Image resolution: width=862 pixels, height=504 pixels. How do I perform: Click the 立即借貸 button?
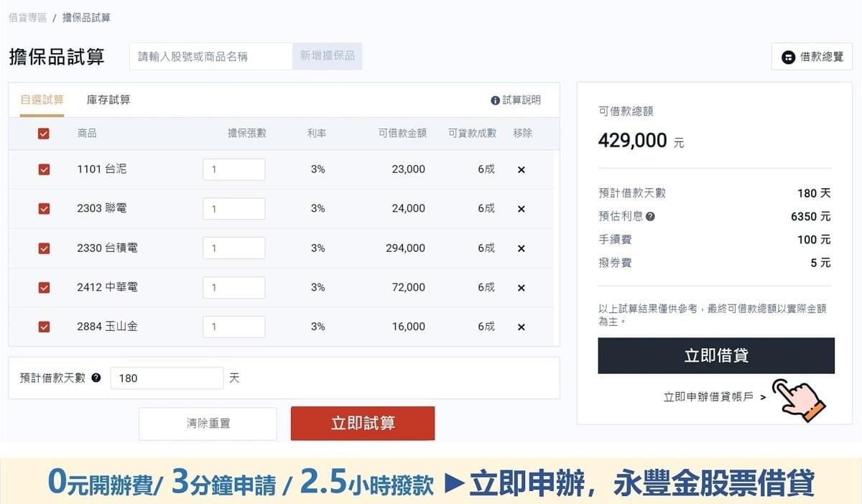(715, 355)
